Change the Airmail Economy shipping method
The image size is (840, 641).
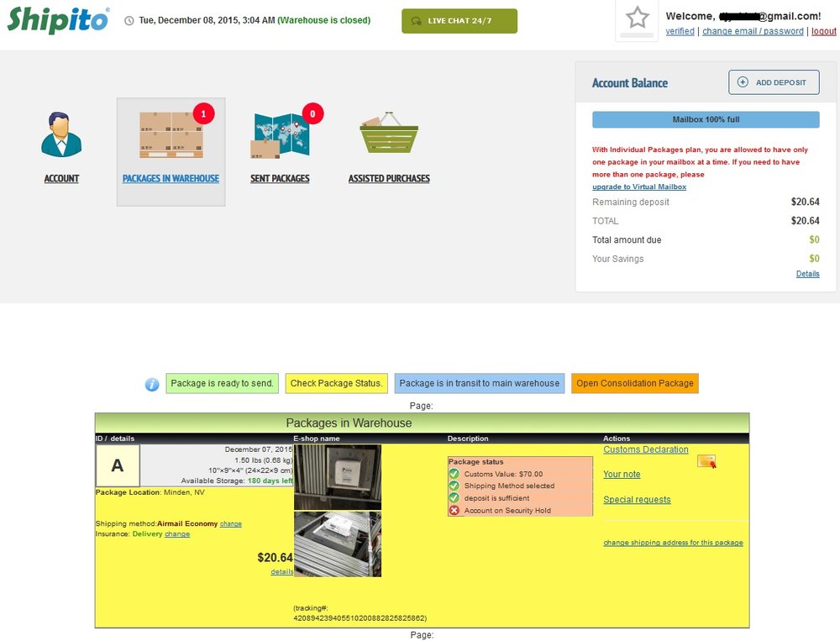(x=230, y=524)
